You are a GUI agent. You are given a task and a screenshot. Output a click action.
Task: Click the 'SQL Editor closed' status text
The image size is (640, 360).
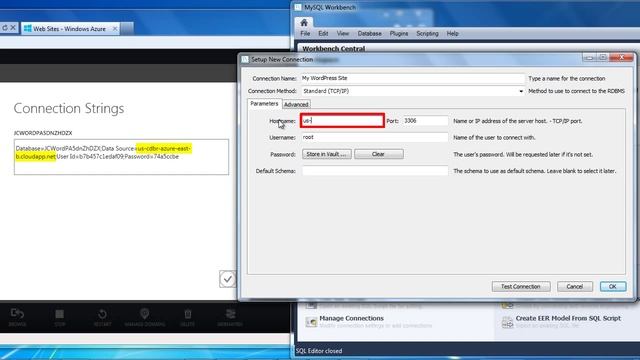[x=319, y=351]
